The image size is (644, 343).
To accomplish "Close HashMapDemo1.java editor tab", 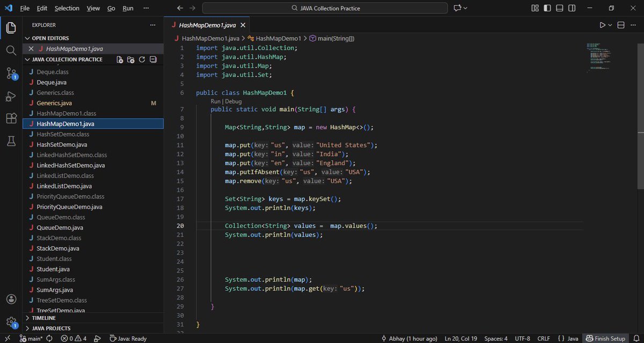I will (x=243, y=25).
